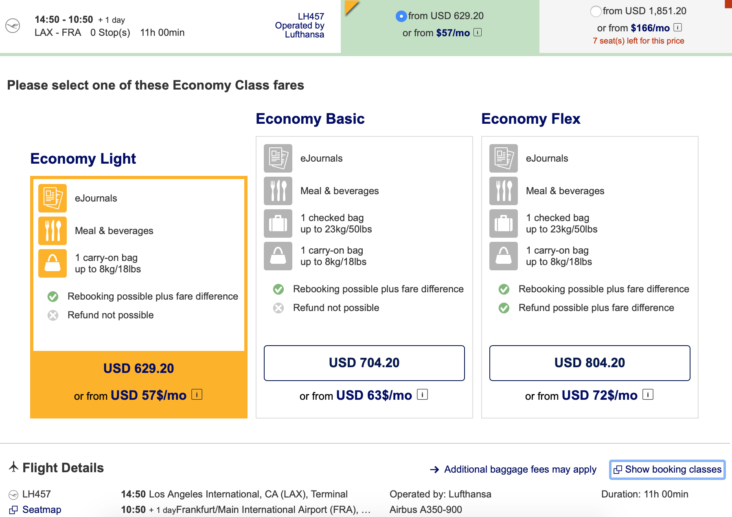This screenshot has width=732, height=517.
Task: Click Show booking classes button
Action: [668, 469]
